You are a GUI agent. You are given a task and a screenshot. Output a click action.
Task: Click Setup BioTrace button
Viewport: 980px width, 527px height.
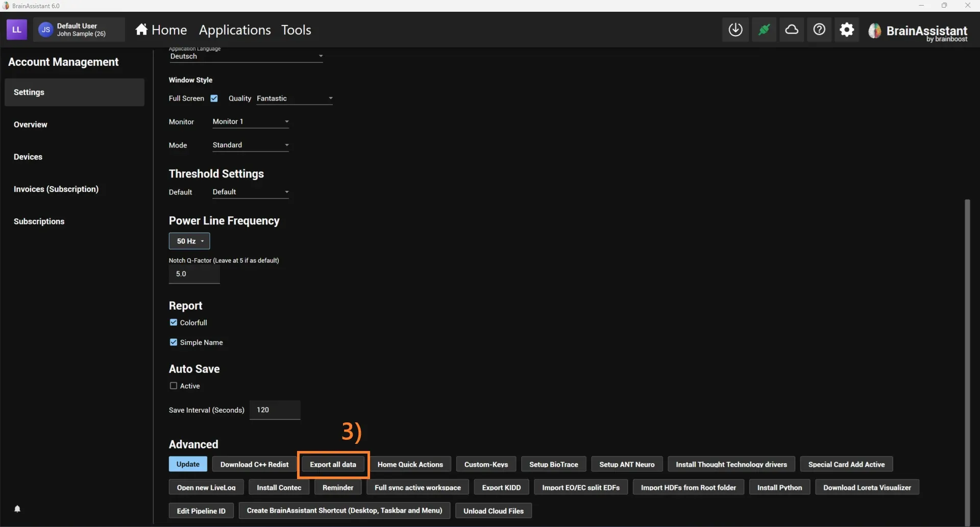554,464
